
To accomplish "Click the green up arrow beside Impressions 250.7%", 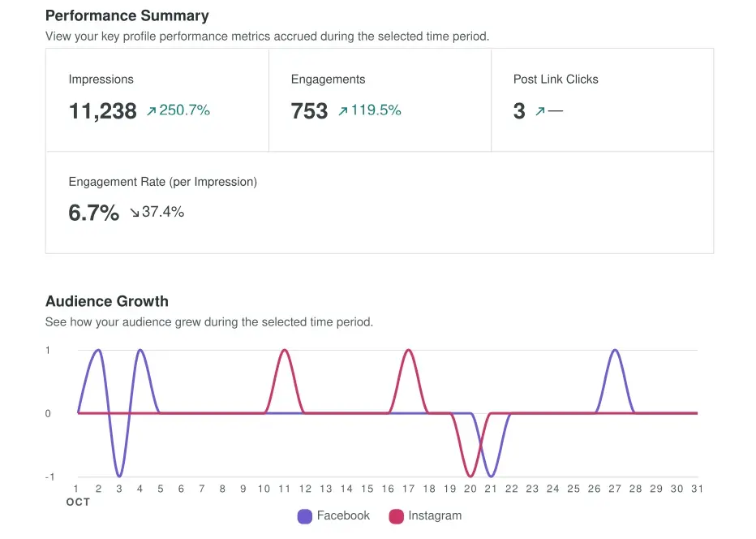I will coord(151,112).
